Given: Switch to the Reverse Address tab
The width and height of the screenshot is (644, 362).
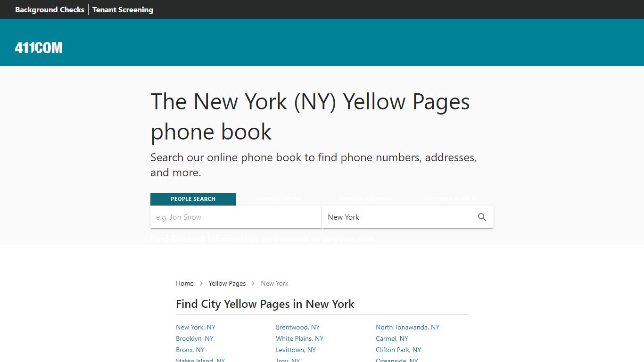Looking at the screenshot, I should tap(365, 199).
